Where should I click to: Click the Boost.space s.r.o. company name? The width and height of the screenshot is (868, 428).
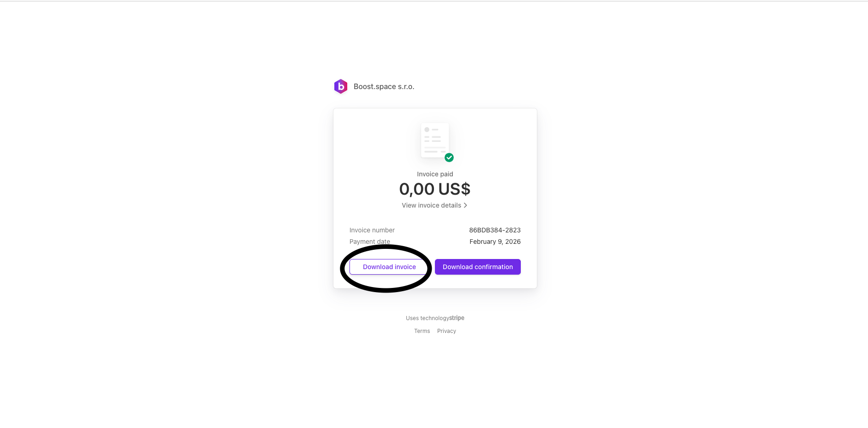point(384,86)
